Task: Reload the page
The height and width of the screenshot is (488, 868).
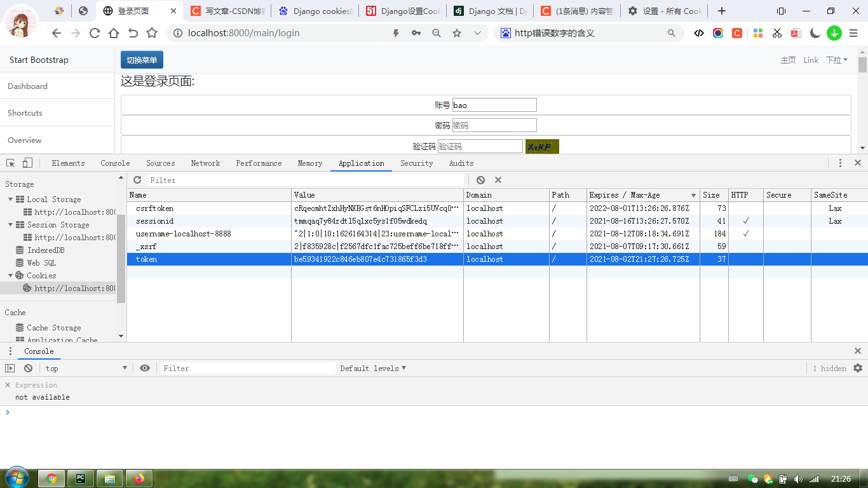Action: [95, 33]
